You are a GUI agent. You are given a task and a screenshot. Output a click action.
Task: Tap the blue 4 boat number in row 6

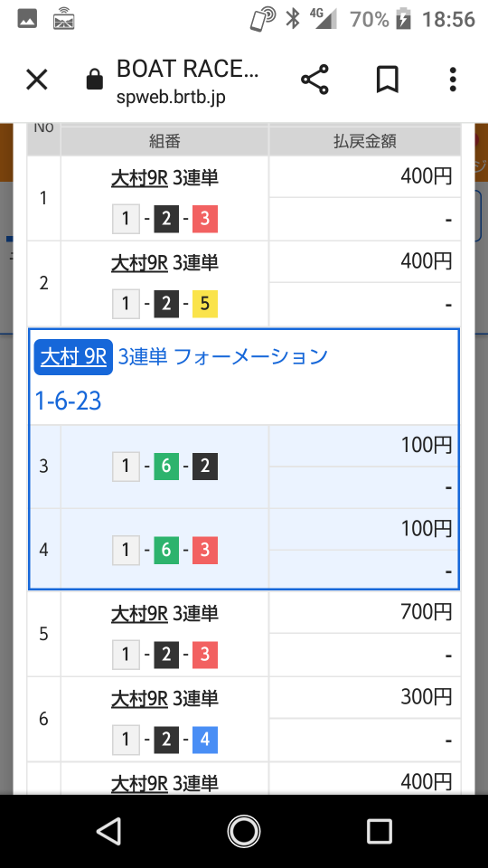(205, 740)
